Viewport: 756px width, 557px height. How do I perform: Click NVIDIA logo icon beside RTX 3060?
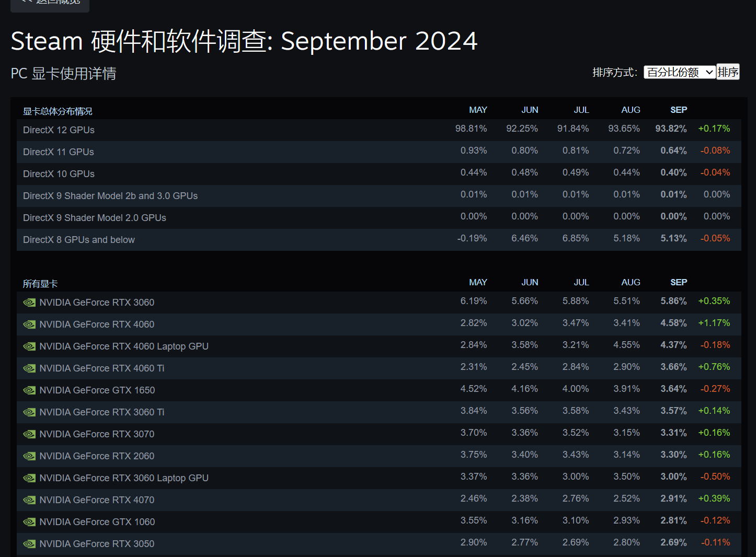(x=29, y=303)
